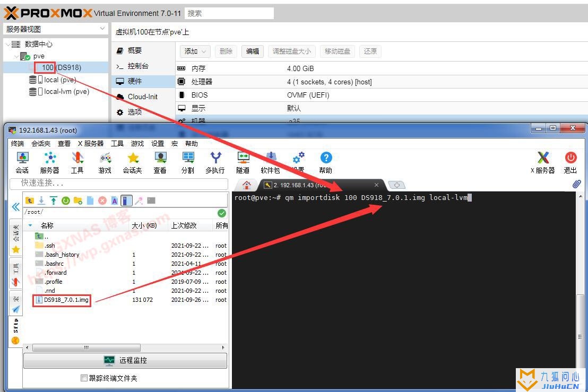588x392 pixels.
Task: Click the SFTP download arrow icon
Action: click(41, 201)
